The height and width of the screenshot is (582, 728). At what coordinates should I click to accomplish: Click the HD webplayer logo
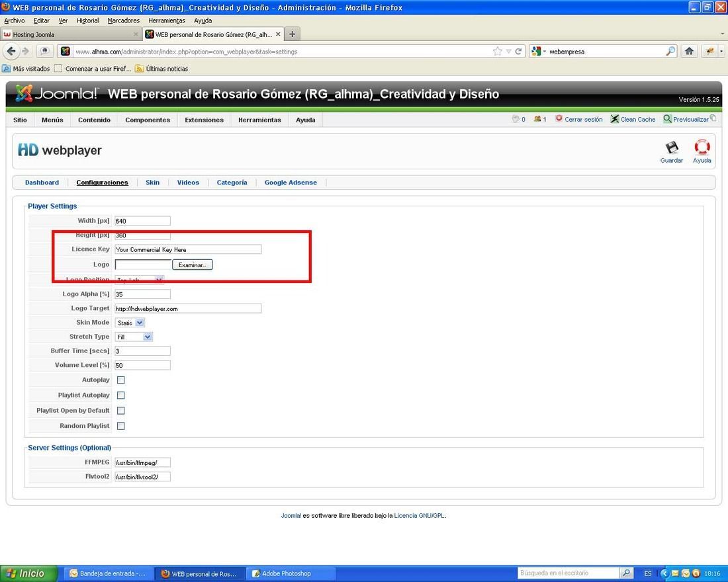click(60, 150)
